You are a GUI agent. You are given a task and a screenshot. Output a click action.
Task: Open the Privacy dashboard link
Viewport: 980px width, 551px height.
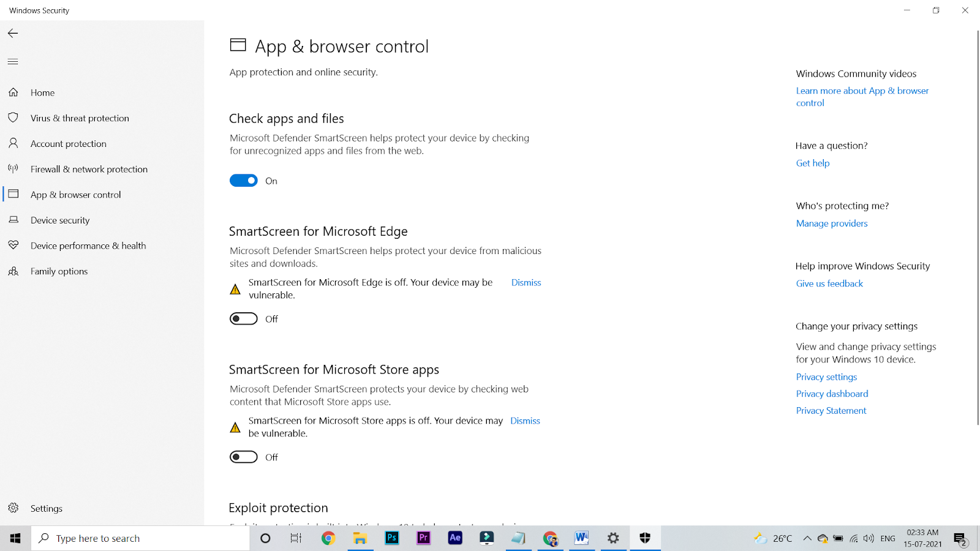tap(832, 394)
